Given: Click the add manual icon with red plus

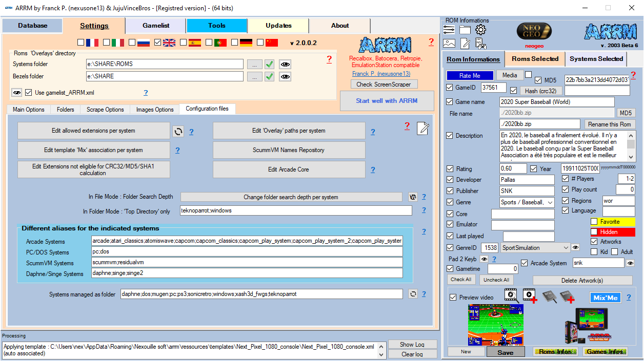Looking at the screenshot, I should point(567,296).
